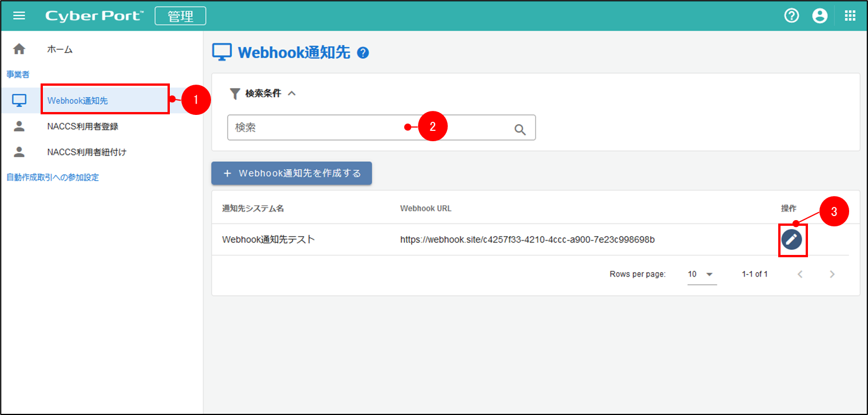Viewport: 868px width, 415px height.
Task: Click the blue help icon beside Webhook通知先 title
Action: tap(363, 53)
